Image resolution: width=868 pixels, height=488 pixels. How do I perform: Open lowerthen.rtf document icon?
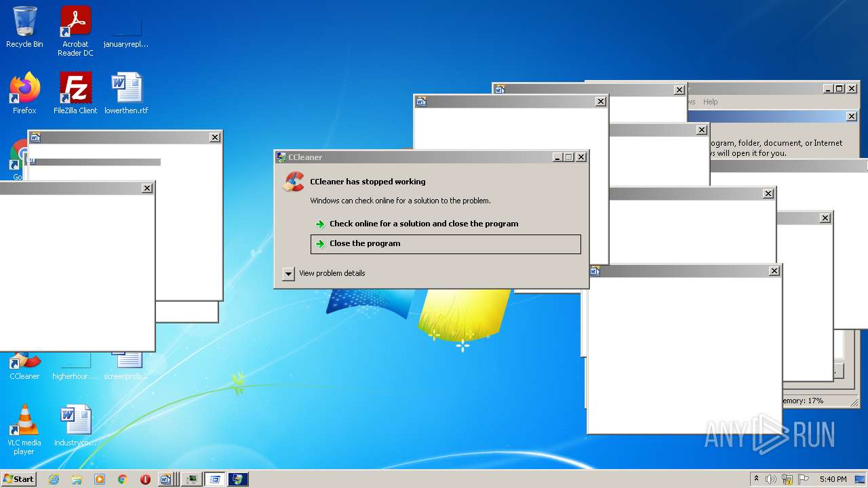click(x=126, y=94)
